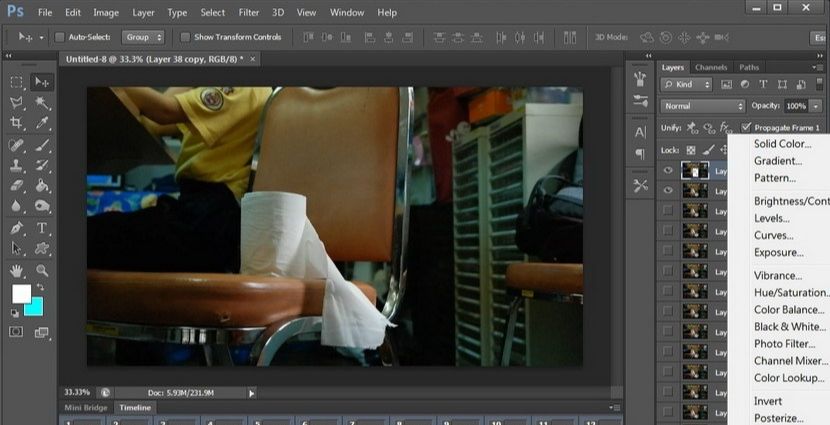Viewport: 830px width, 425px height.
Task: Enable the Auto-Select checkbox
Action: click(60, 37)
